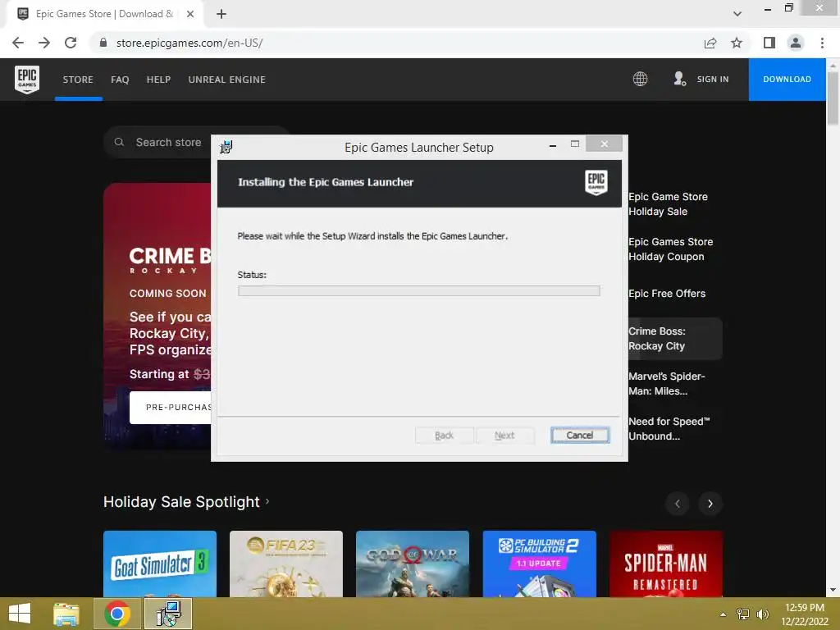Reload the Epic Games Store page

click(71, 43)
